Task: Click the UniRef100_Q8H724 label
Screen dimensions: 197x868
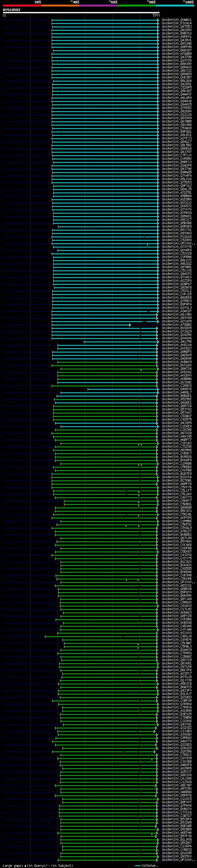Action: [x=177, y=369]
